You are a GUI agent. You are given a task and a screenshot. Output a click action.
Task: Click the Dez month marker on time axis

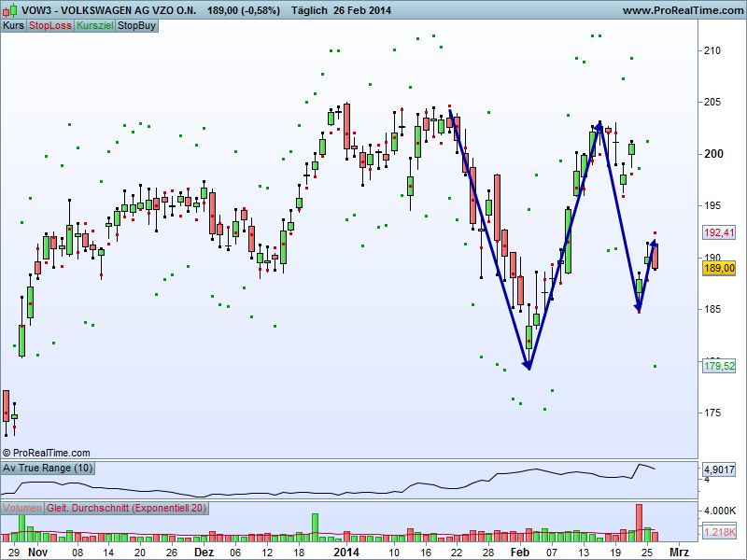[x=204, y=552]
